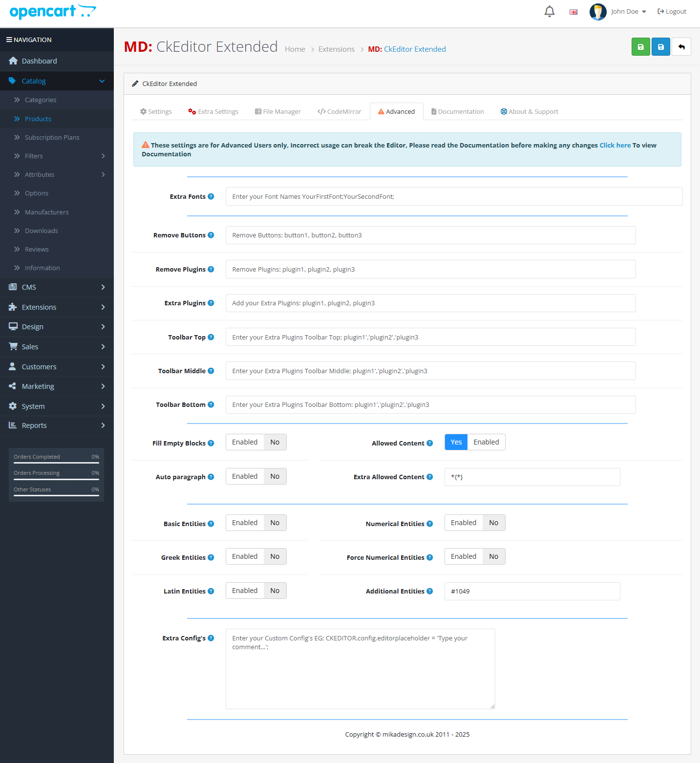
Task: Click the Basic Entities help icon
Action: tap(211, 524)
